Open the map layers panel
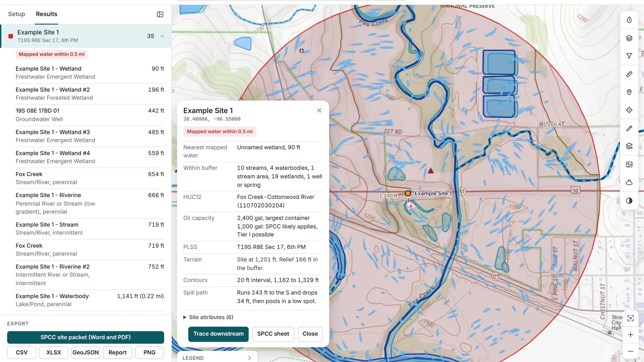Viewport: 644px width, 362px height. 629,38
